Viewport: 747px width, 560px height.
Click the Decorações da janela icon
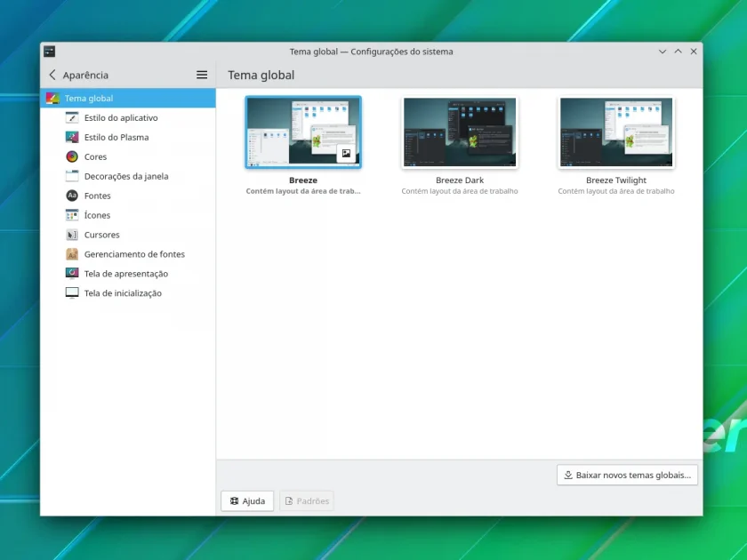coord(72,176)
